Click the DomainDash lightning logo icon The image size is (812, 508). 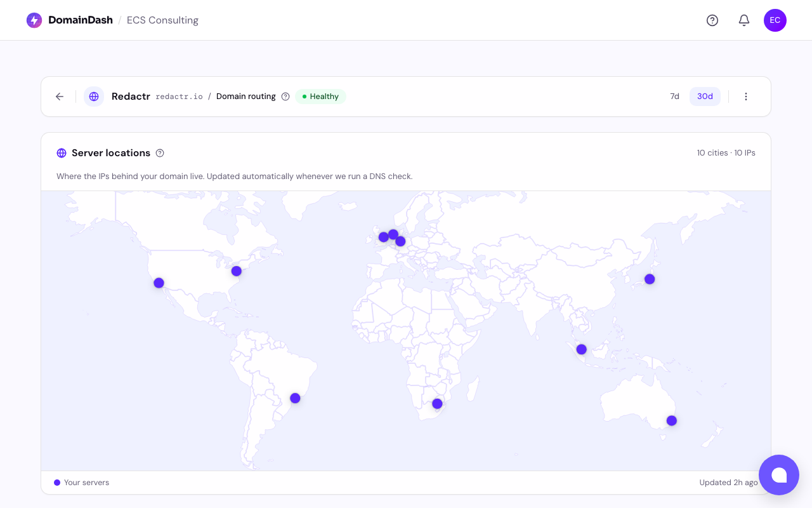click(34, 20)
